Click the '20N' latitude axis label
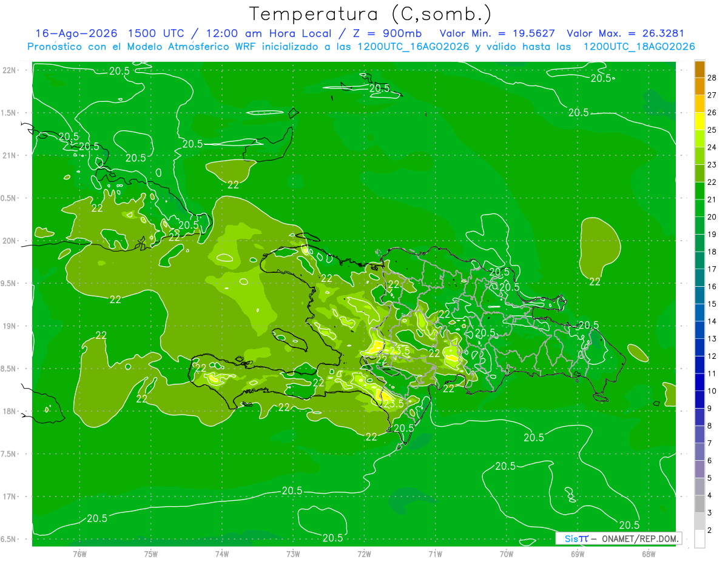Image resolution: width=728 pixels, height=562 pixels. (9, 241)
